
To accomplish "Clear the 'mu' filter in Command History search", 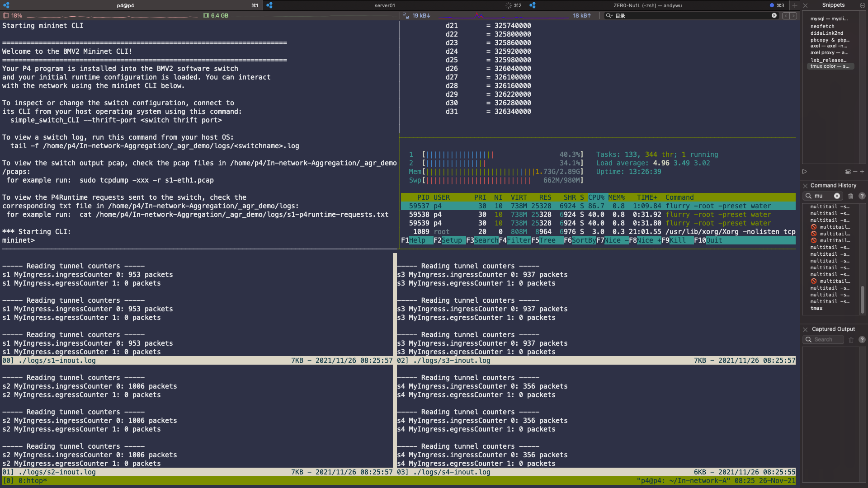I will point(837,196).
